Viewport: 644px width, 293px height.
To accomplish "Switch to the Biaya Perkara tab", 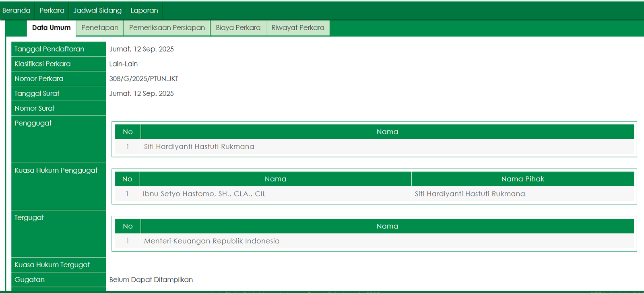I will [238, 28].
